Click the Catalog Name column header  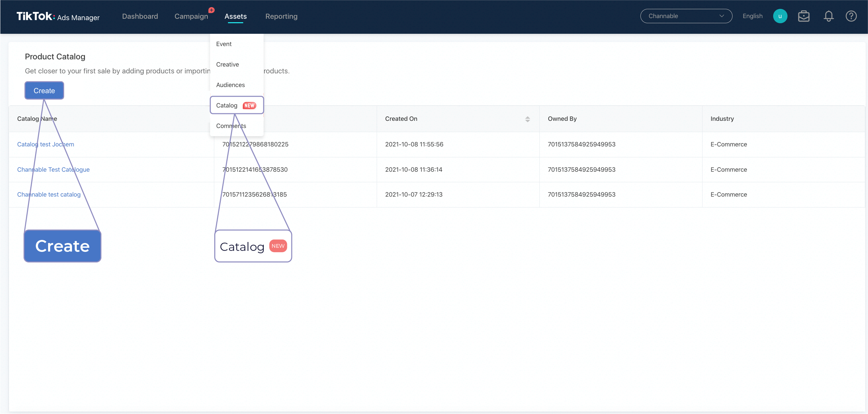(37, 119)
